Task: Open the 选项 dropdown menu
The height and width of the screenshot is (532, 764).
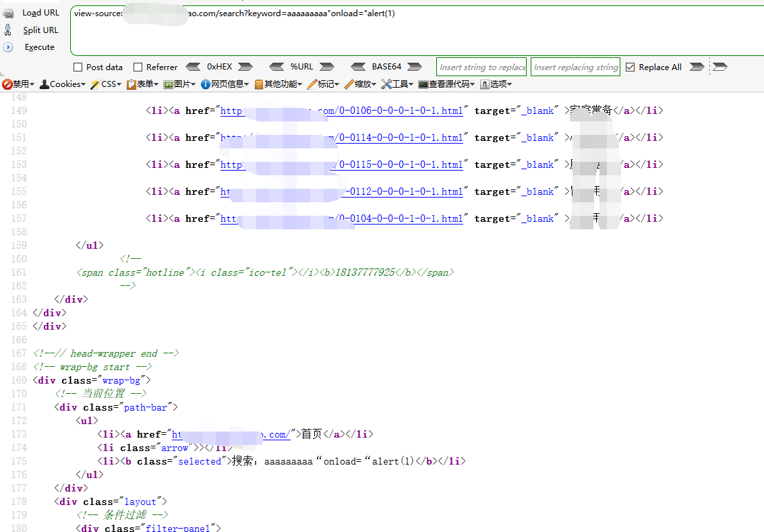Action: tap(496, 84)
